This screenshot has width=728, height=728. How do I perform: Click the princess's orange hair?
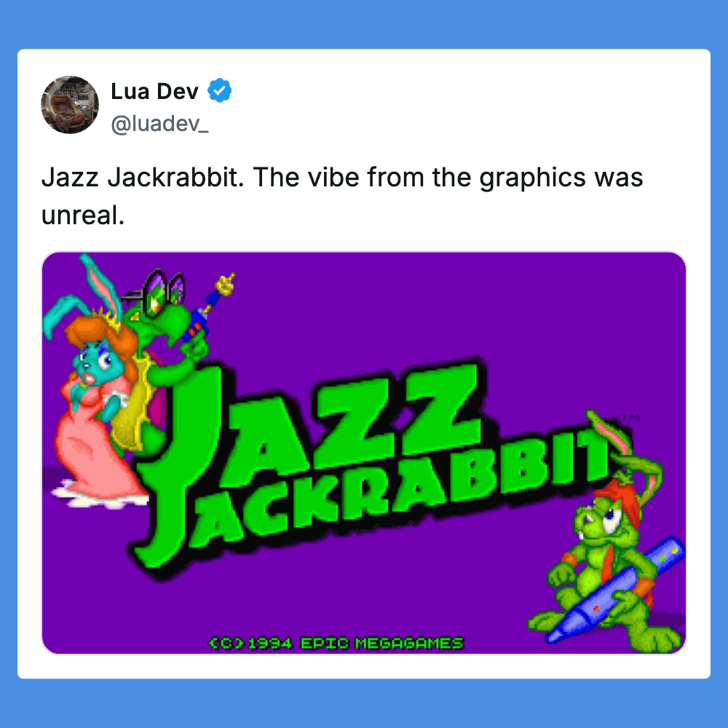tap(100, 341)
